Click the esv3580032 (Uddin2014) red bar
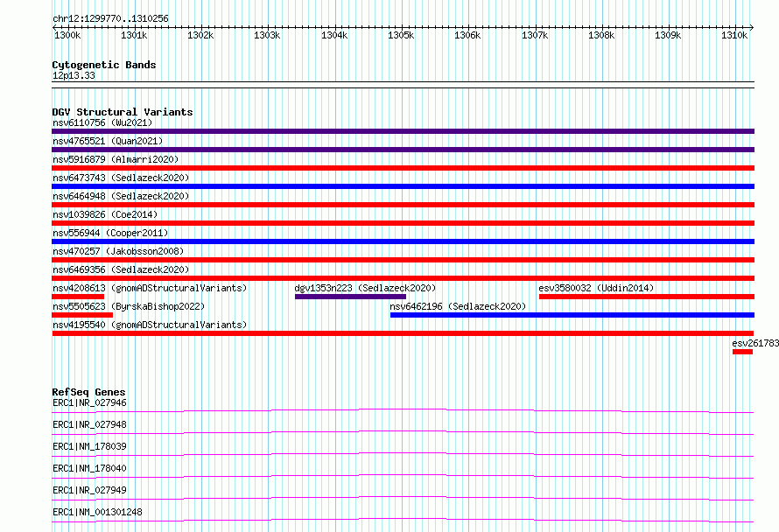This screenshot has height=532, width=779. [x=647, y=297]
